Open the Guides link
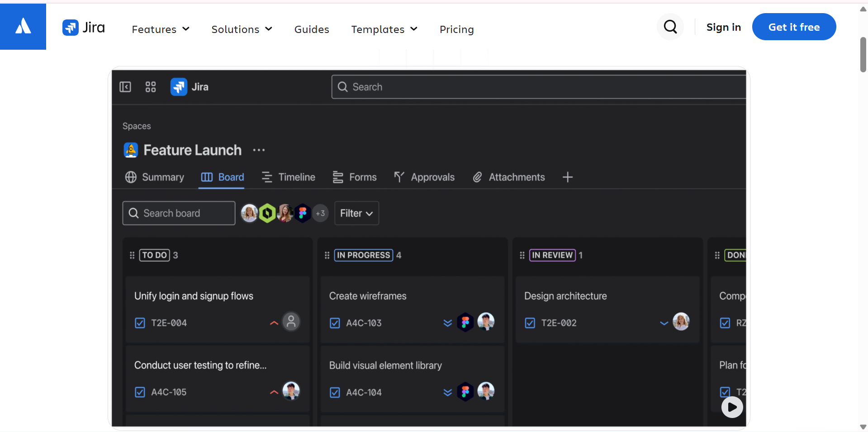868x432 pixels. click(x=312, y=29)
